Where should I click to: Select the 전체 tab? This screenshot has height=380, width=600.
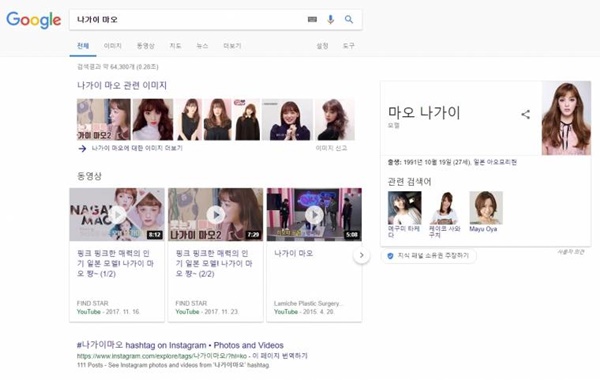tap(83, 46)
